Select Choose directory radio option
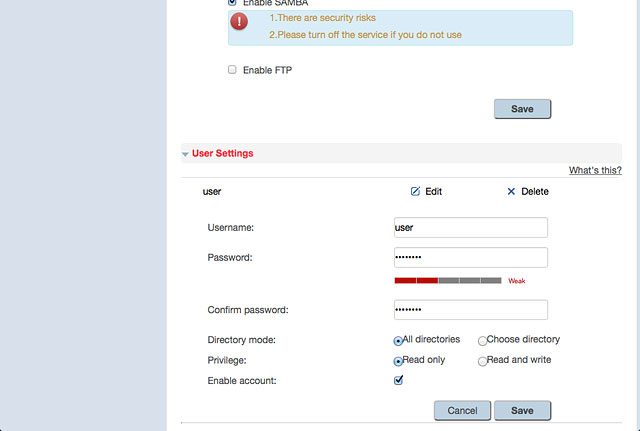Viewport: 640px width, 431px height. 482,340
